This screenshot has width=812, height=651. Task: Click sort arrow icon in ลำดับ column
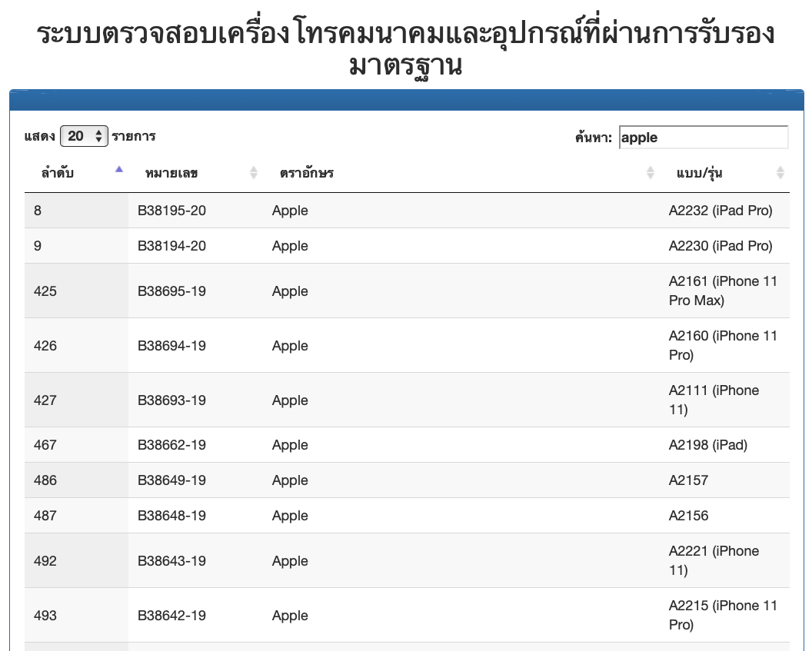coord(118,169)
